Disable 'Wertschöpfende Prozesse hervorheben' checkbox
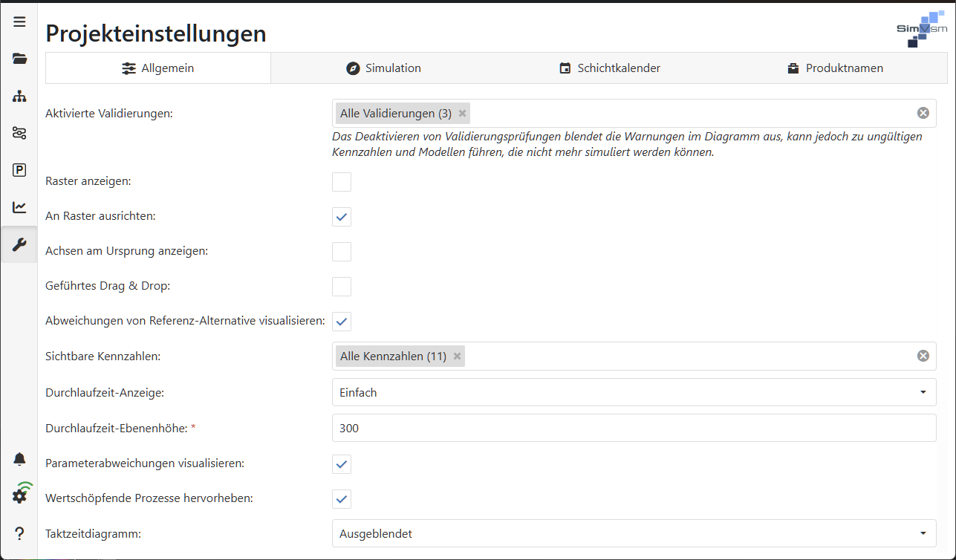Screen dimensions: 956x560 342,499
